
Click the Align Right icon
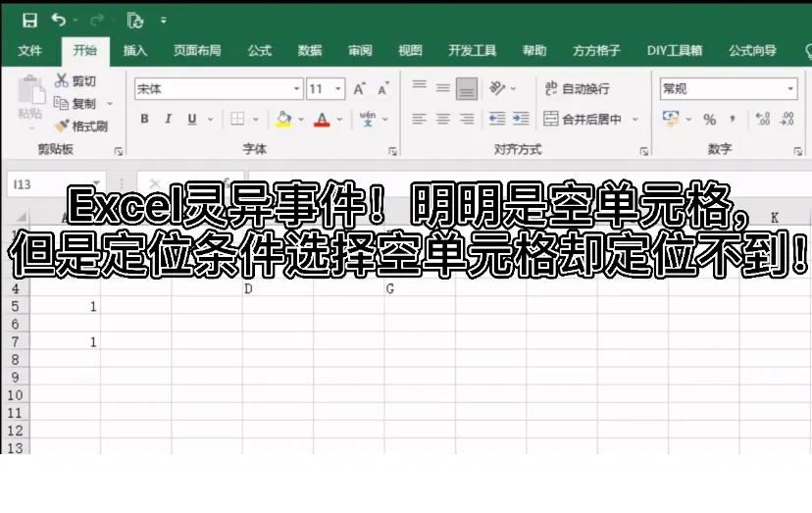coord(467,120)
